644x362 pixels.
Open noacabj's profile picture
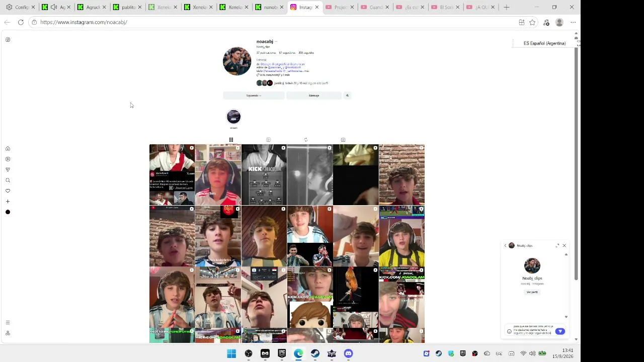coord(237,61)
